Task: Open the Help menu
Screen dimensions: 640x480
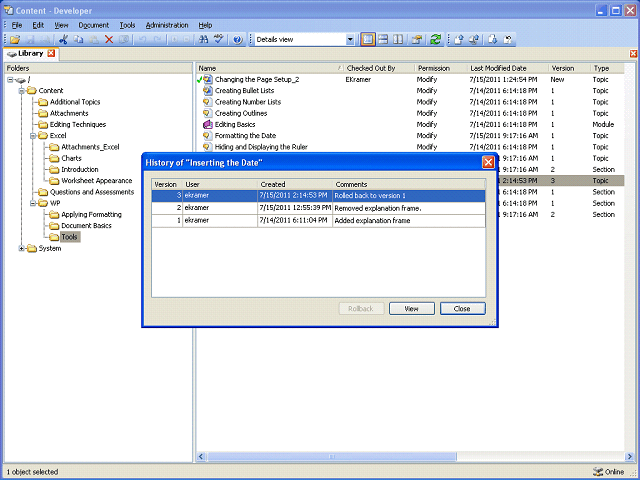Action: coord(205,25)
